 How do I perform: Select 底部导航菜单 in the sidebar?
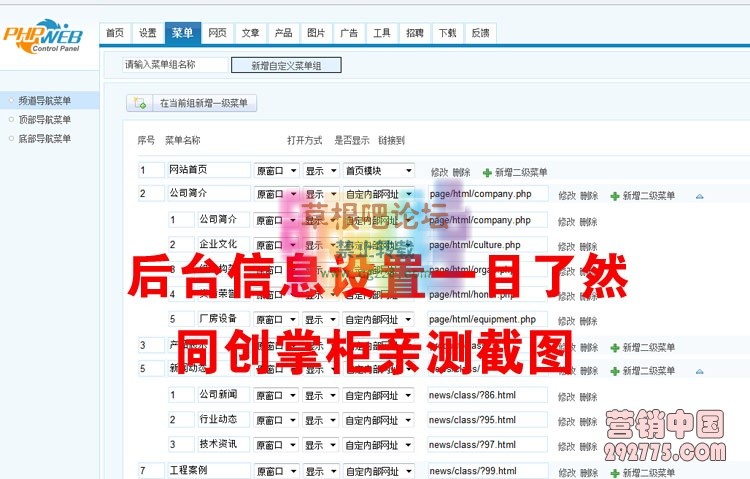pyautogui.click(x=44, y=139)
